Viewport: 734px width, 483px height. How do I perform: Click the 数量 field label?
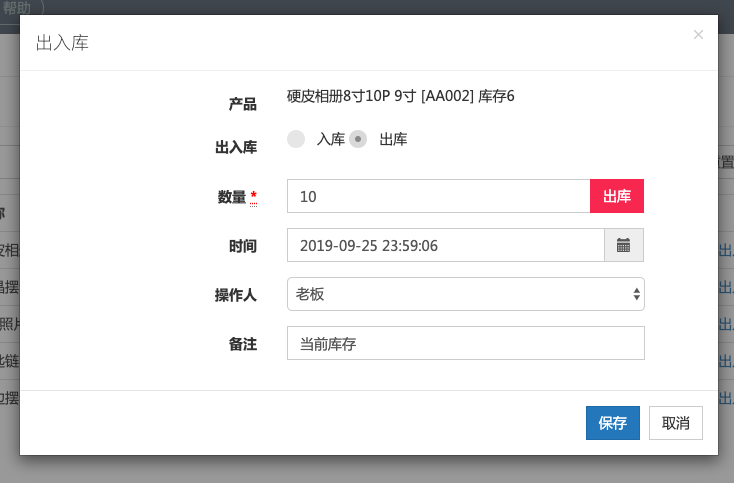click(x=232, y=197)
